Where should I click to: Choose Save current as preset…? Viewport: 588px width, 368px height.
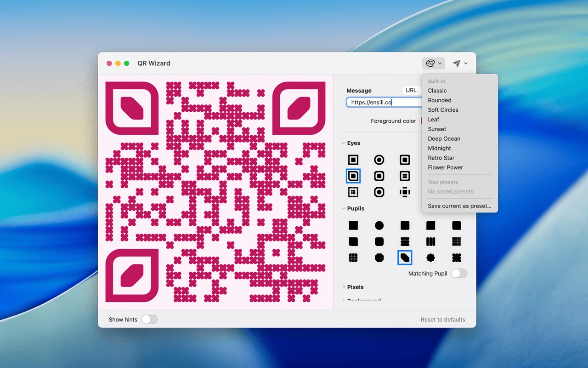pyautogui.click(x=460, y=206)
